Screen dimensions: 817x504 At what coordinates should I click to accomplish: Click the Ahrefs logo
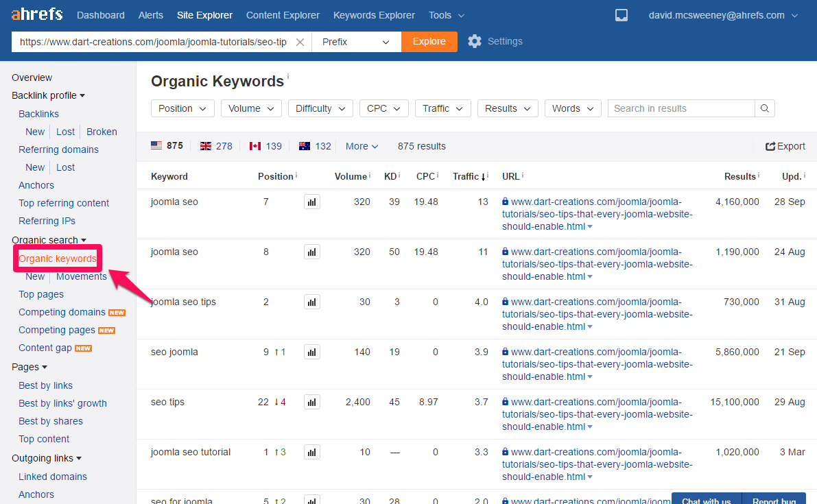tap(37, 14)
